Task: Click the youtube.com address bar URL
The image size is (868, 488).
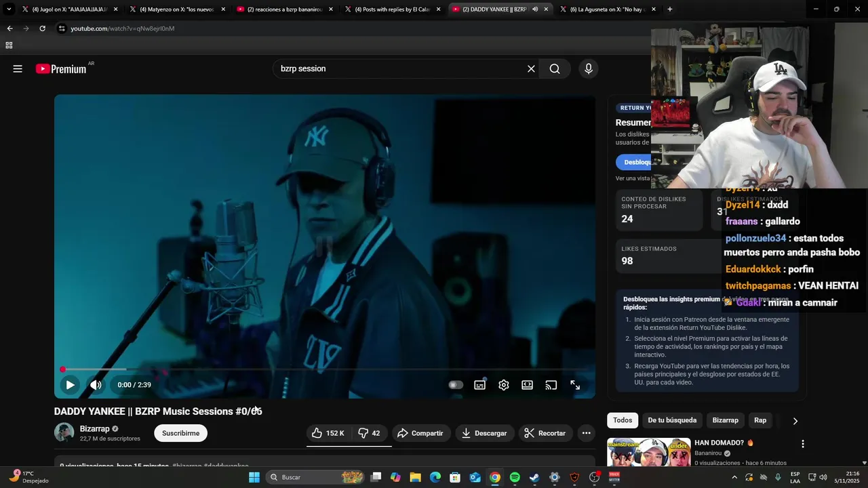Action: click(x=123, y=28)
